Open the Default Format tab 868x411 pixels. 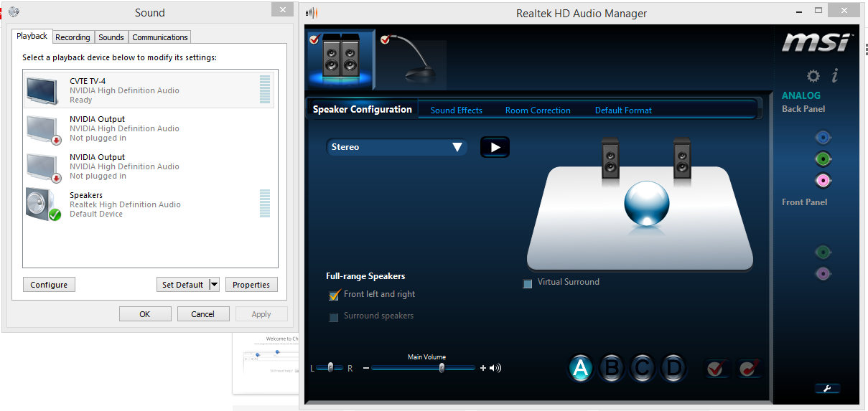(623, 110)
